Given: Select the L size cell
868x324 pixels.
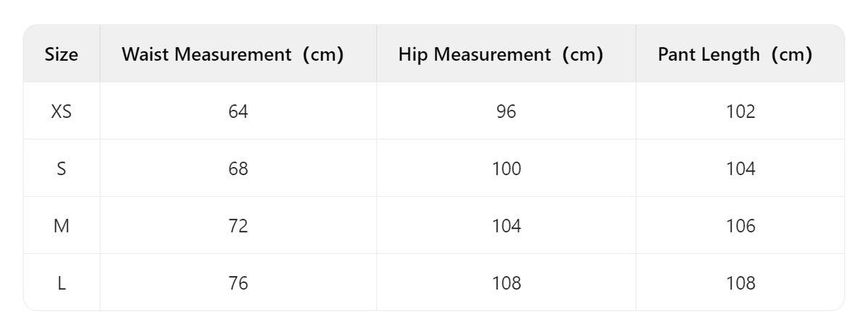Looking at the screenshot, I should click(x=61, y=283).
